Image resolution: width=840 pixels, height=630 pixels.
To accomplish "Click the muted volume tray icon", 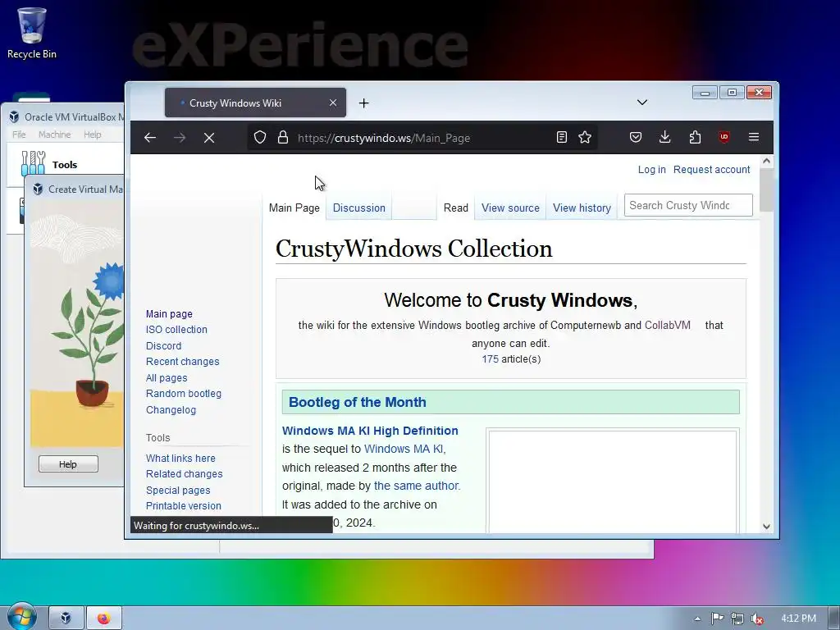I will point(757,619).
